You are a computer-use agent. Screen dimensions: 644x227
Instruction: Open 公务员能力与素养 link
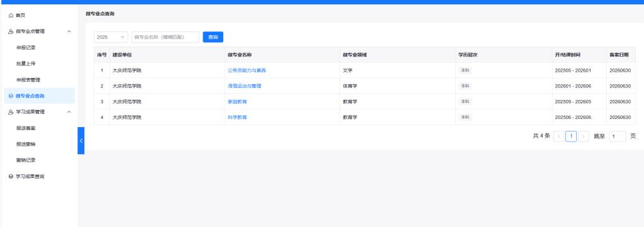pos(247,70)
